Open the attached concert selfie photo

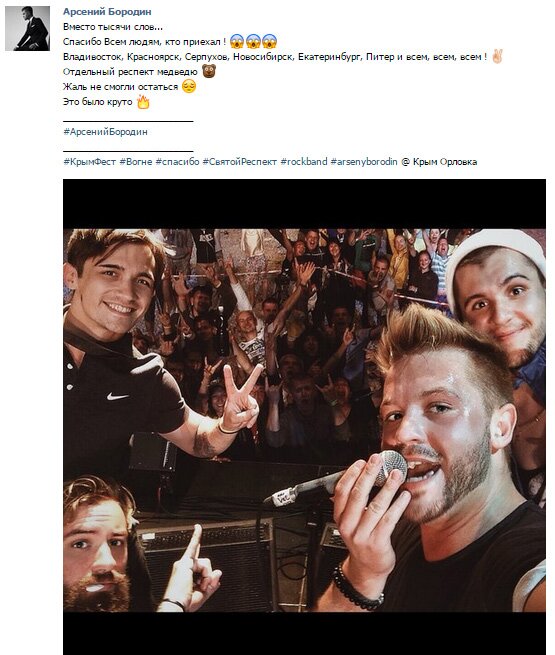[x=304, y=417]
